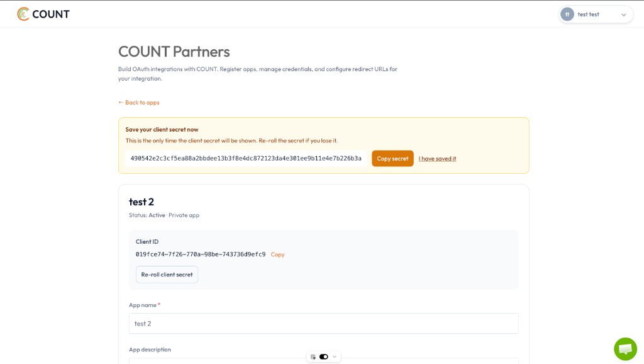This screenshot has height=364, width=644.
Task: Toggle the black switch in floating pill
Action: [x=324, y=356]
